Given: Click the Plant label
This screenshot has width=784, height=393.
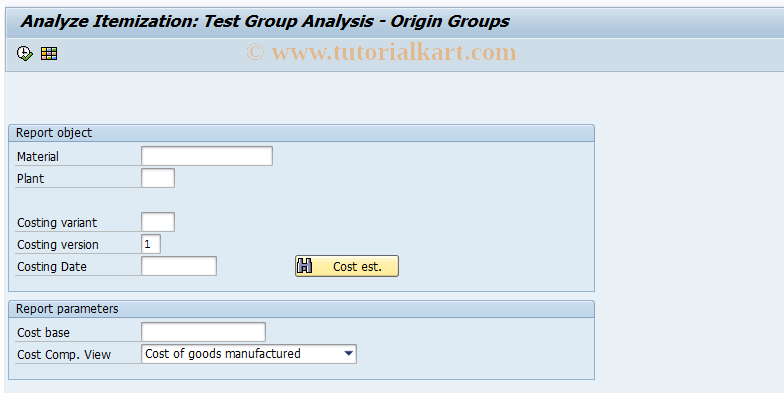Looking at the screenshot, I should pyautogui.click(x=30, y=178).
